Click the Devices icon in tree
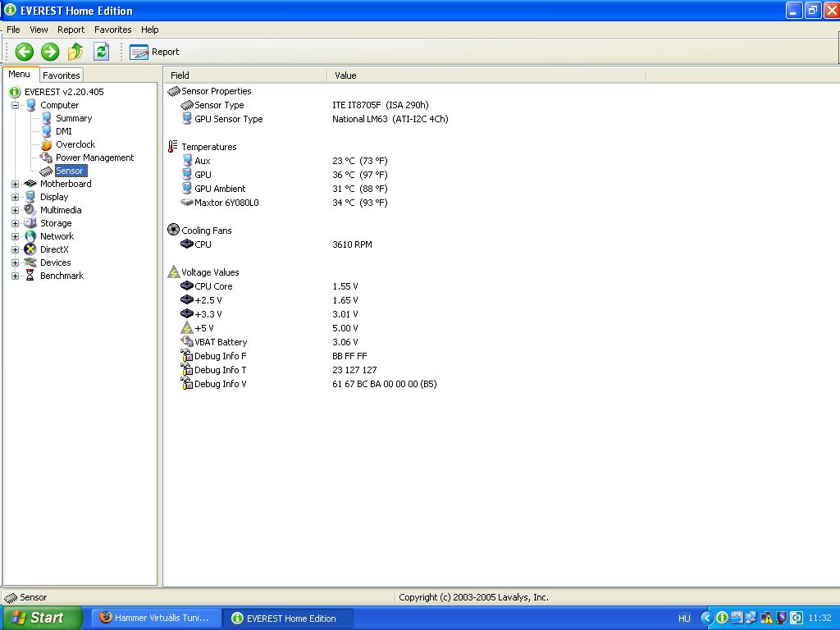Image resolution: width=840 pixels, height=630 pixels. [x=30, y=262]
